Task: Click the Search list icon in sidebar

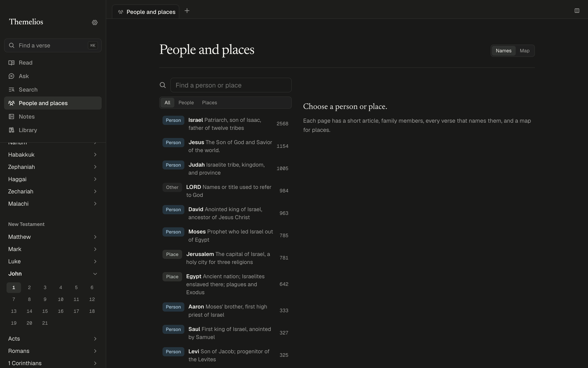Action: point(11,90)
